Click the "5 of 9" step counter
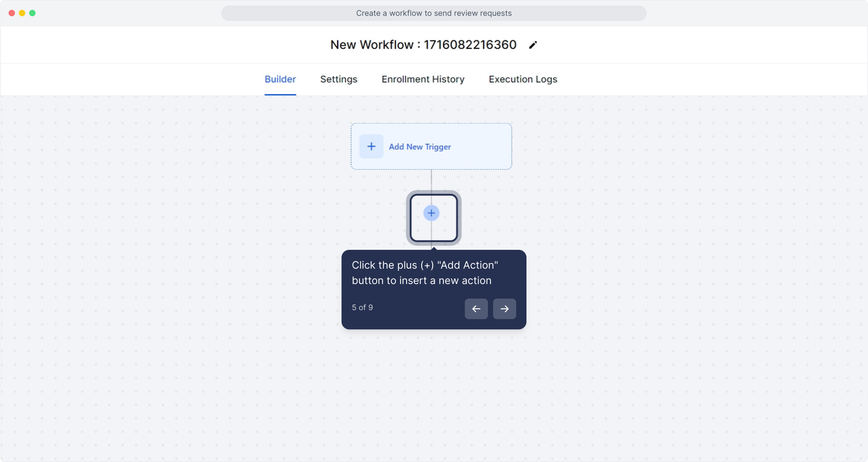This screenshot has width=868, height=462. (x=362, y=308)
